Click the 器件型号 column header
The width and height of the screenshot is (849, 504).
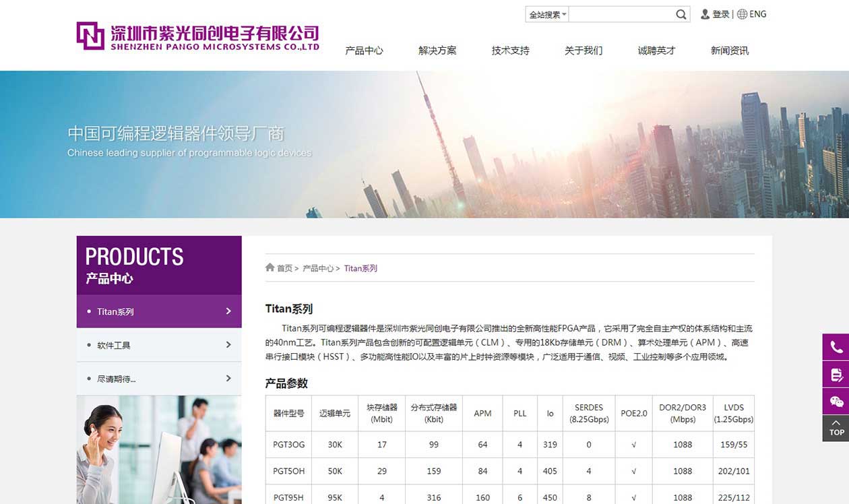point(288,413)
